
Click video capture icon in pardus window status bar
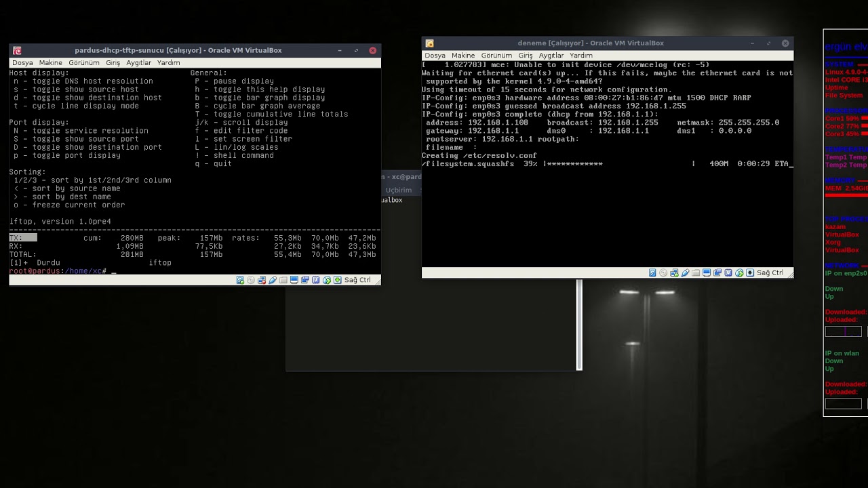tap(305, 280)
